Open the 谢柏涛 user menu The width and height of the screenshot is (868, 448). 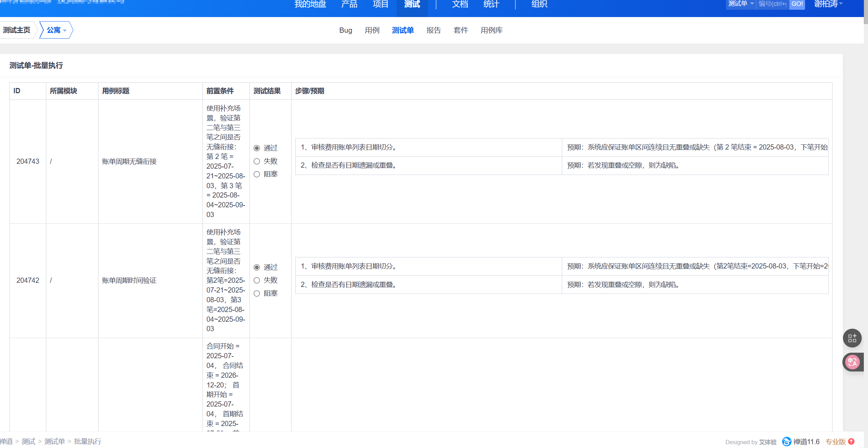[x=828, y=4]
